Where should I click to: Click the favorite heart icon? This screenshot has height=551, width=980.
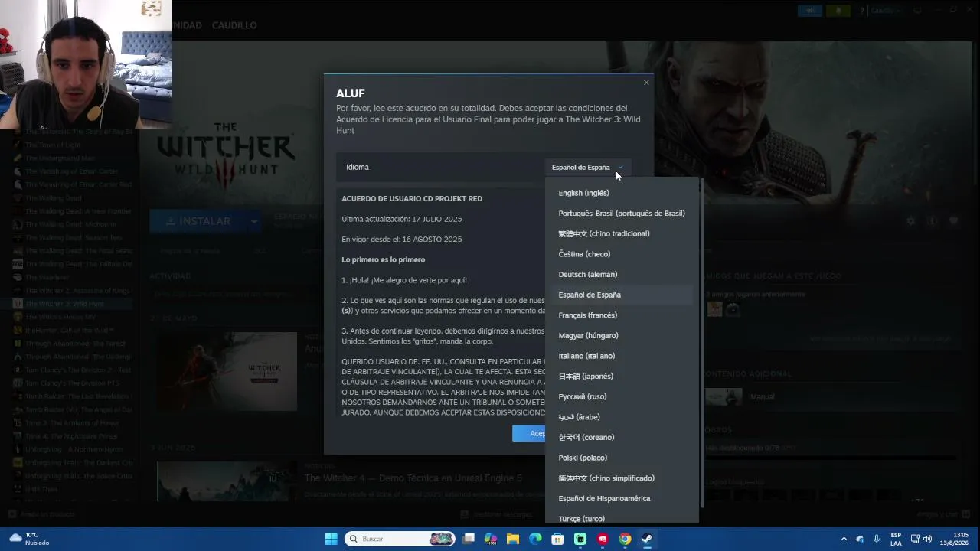tap(953, 221)
